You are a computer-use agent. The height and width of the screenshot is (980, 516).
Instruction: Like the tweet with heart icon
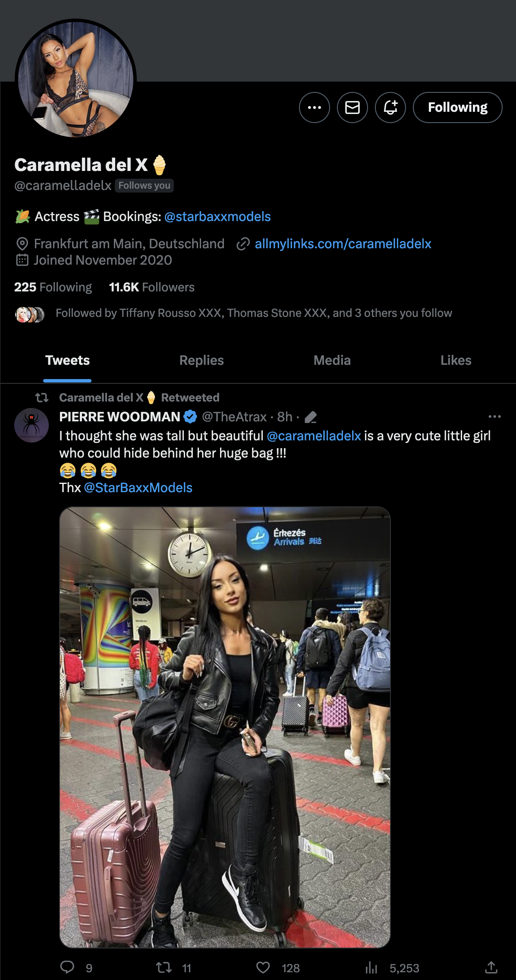coord(263,967)
